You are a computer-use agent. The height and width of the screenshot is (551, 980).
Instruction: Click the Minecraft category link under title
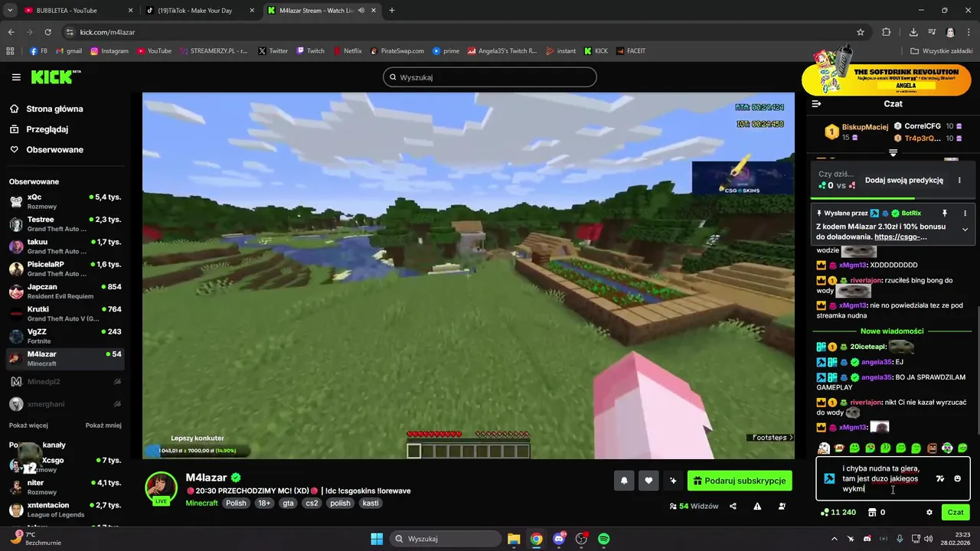(x=201, y=503)
